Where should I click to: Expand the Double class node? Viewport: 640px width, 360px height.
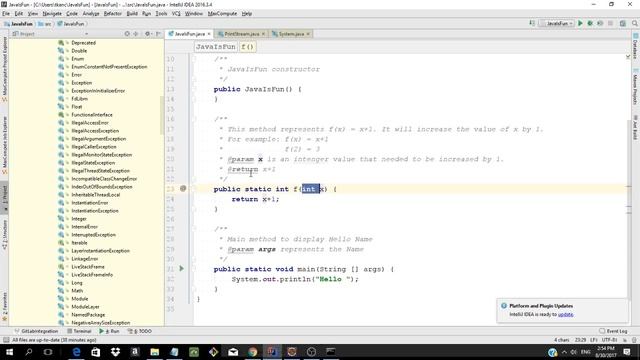click(67, 51)
